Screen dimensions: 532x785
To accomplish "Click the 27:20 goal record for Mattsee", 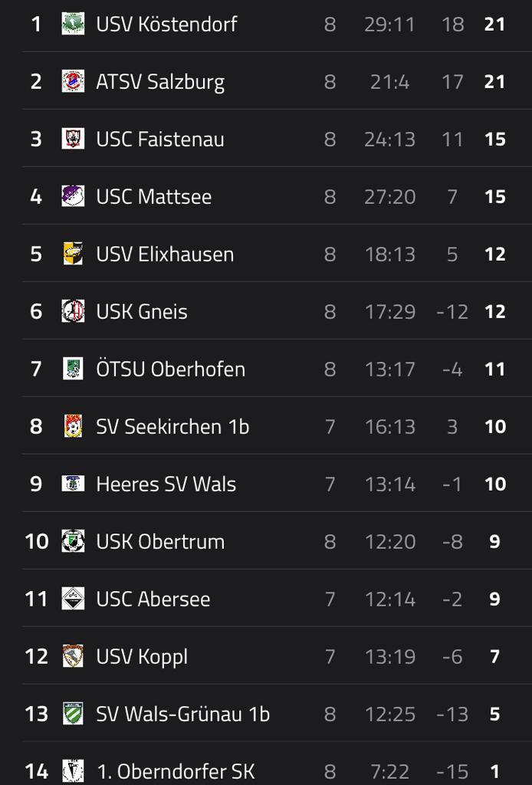I will (389, 197).
